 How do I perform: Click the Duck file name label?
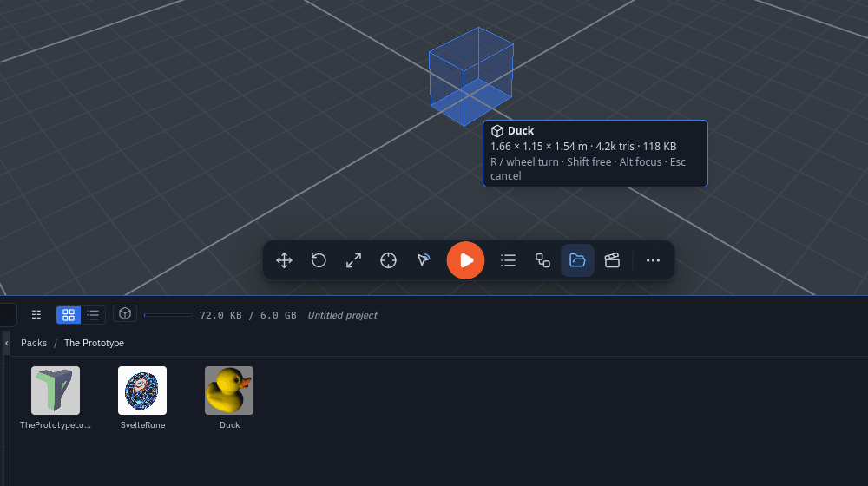click(230, 425)
